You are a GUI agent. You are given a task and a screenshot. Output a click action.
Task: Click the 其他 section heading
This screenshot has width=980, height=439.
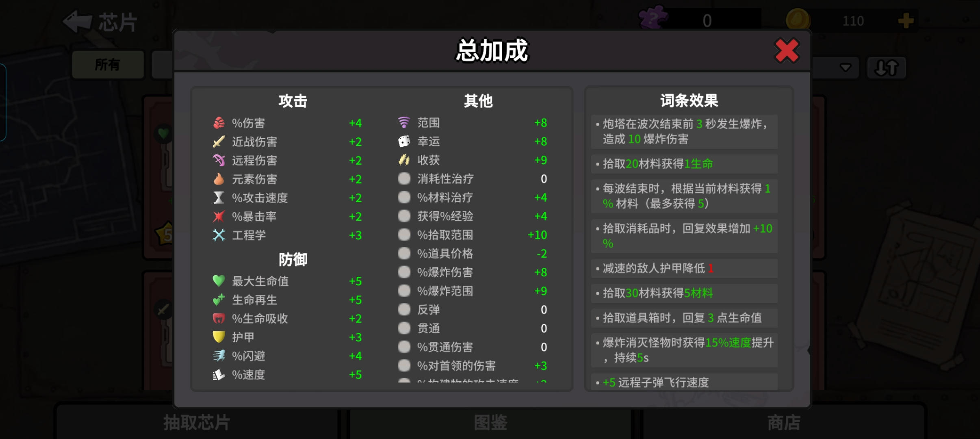pyautogui.click(x=478, y=101)
